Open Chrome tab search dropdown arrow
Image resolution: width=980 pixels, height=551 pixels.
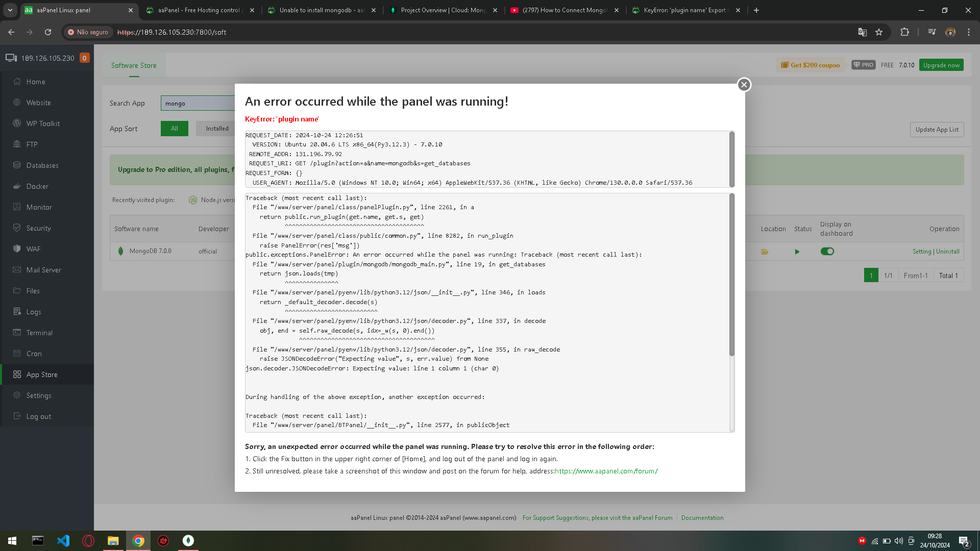click(x=10, y=10)
